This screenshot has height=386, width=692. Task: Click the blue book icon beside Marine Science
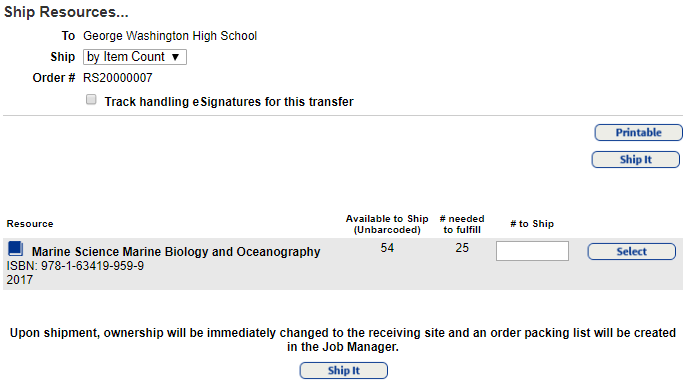[x=16, y=249]
